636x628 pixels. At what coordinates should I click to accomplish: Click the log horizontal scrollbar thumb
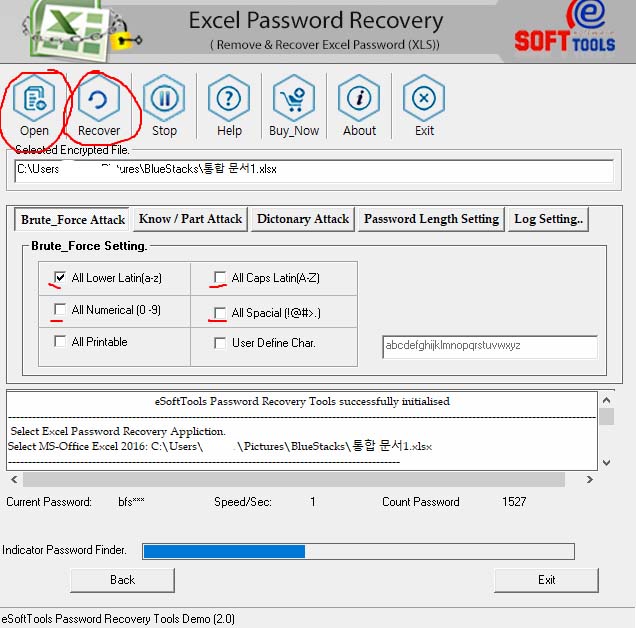pos(294,480)
